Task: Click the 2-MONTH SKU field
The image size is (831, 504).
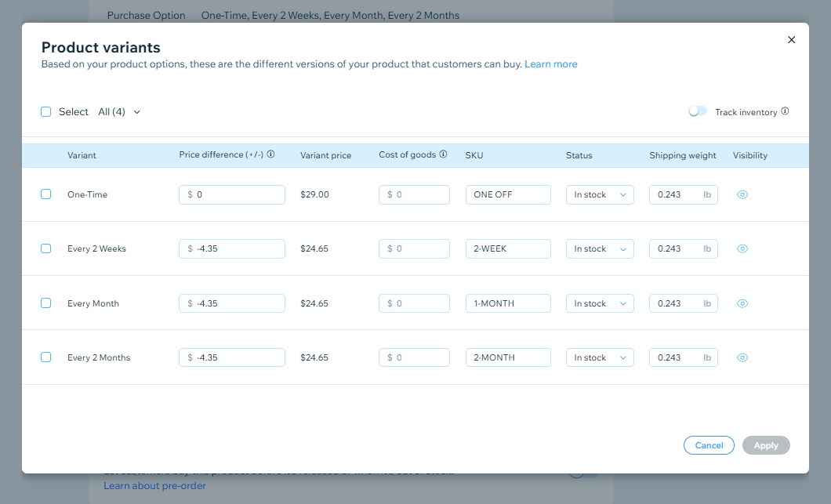Action: point(508,357)
